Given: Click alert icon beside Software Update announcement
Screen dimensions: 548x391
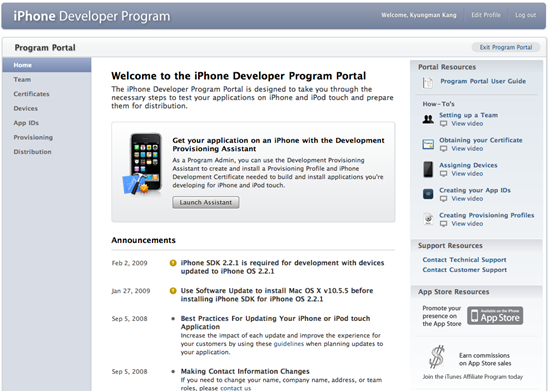Looking at the screenshot, I should 173,291.
